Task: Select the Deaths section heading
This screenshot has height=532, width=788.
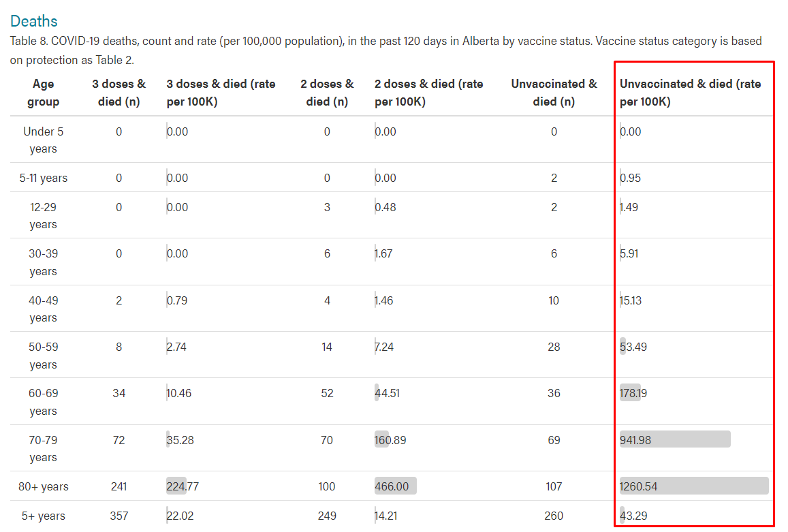Action: coord(33,21)
